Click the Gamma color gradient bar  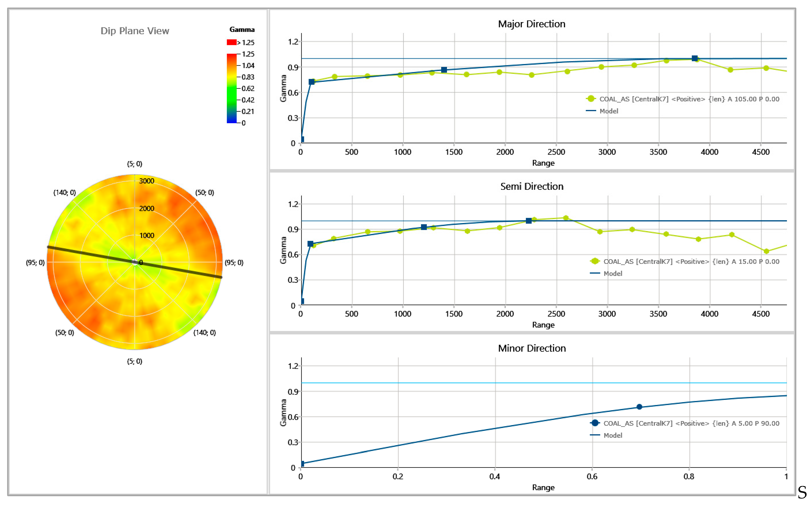[231, 88]
